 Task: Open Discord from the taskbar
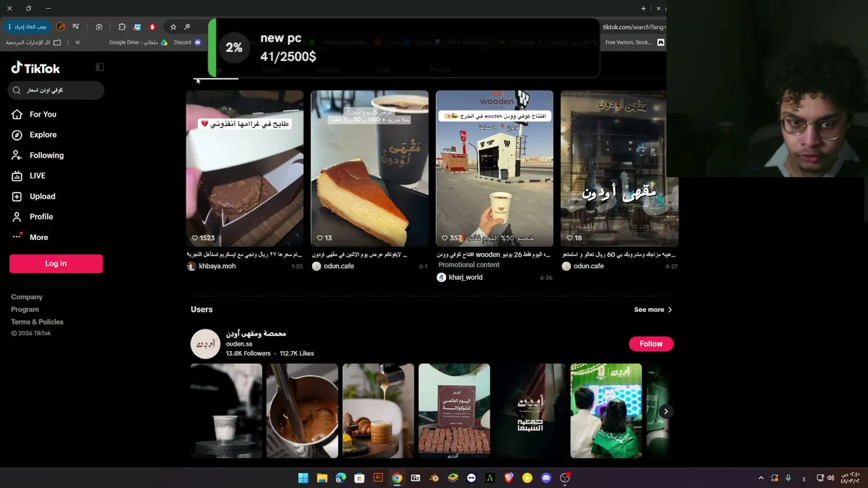point(546,478)
